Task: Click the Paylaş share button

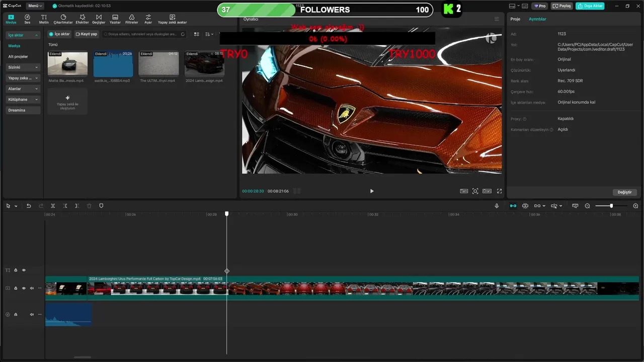Action: pos(562,6)
